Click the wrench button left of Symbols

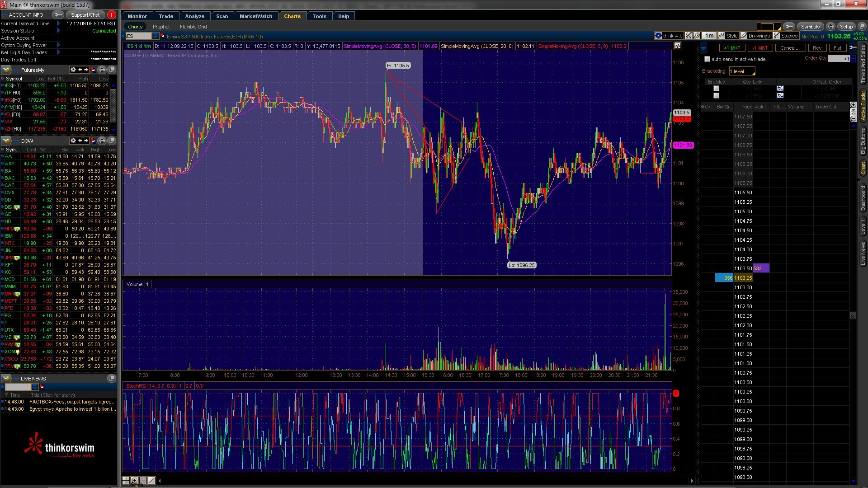[x=789, y=27]
